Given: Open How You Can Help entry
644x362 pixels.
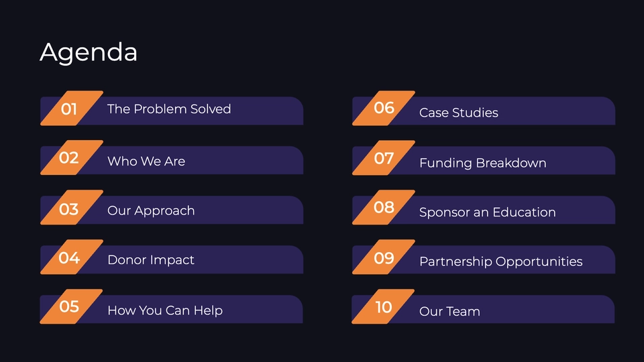Looking at the screenshot, I should (x=171, y=310).
